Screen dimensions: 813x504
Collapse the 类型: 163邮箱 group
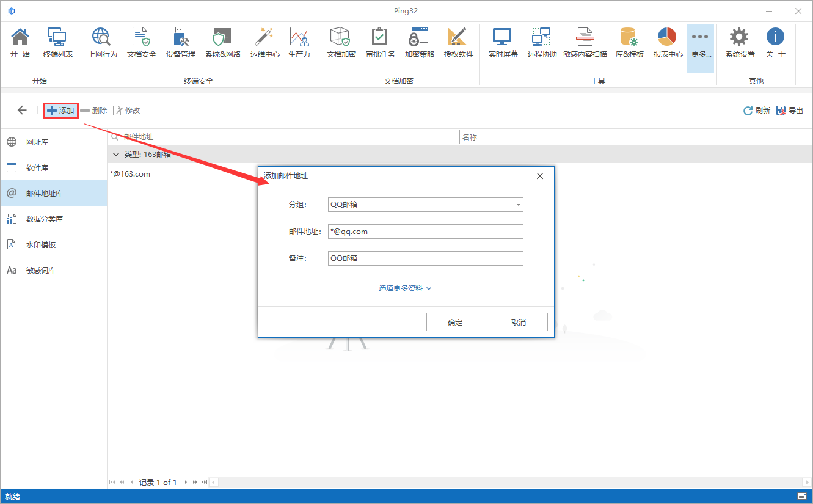[x=116, y=154]
